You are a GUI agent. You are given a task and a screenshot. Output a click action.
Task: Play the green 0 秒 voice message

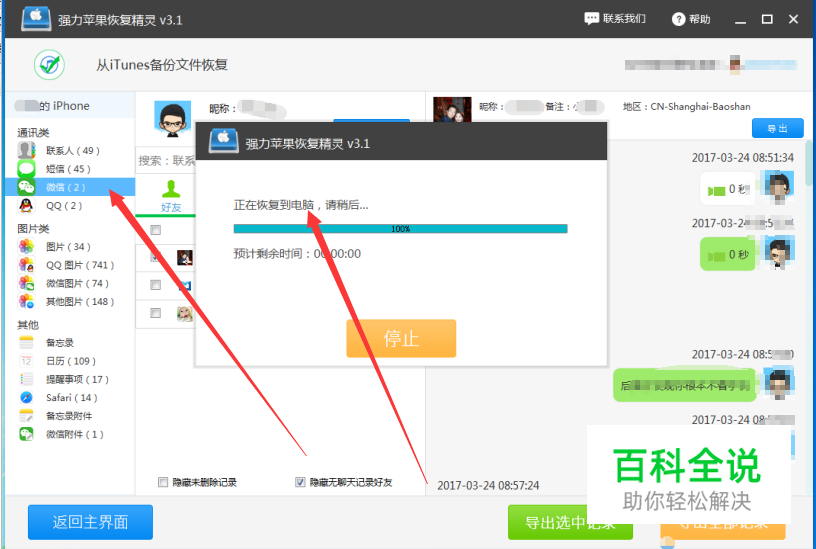point(728,254)
